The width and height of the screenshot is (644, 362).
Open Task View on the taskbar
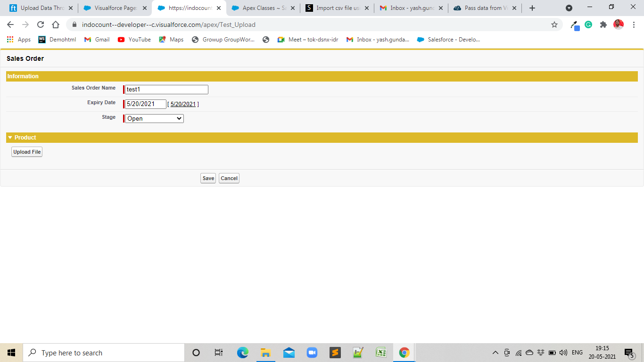coord(219,353)
